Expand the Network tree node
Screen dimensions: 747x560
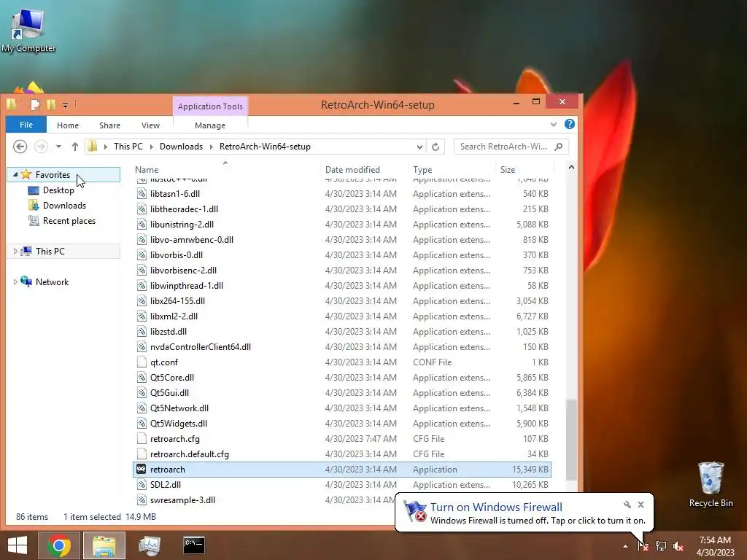15,282
